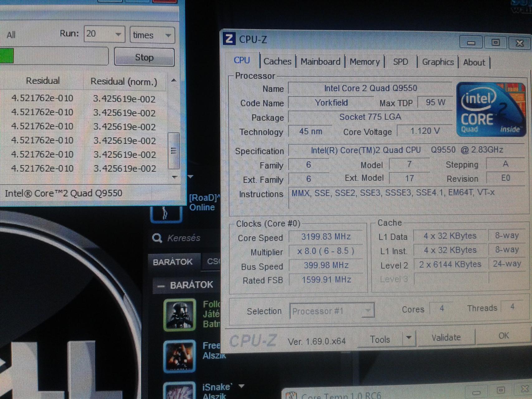Click the 'All' label in the test window
The image size is (532, 399).
11,35
